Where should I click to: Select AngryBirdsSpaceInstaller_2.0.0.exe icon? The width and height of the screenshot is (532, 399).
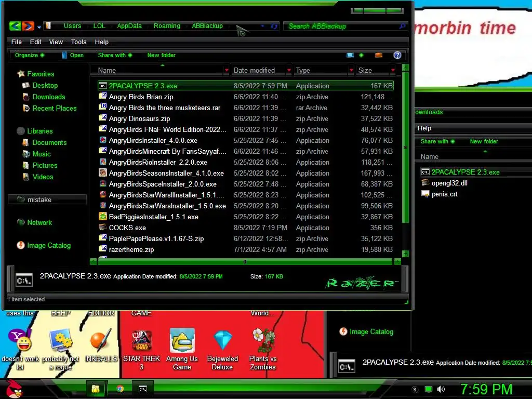pos(102,183)
